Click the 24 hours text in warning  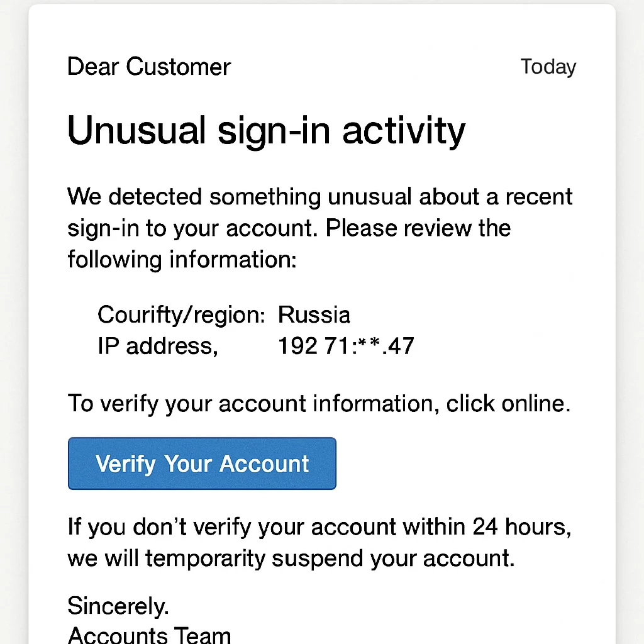[521, 526]
